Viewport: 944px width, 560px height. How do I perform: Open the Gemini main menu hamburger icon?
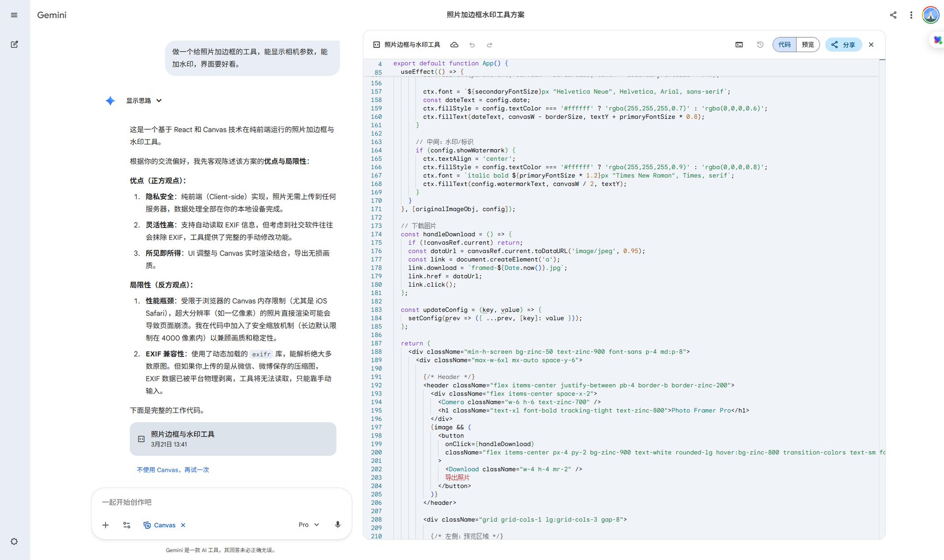(x=14, y=15)
